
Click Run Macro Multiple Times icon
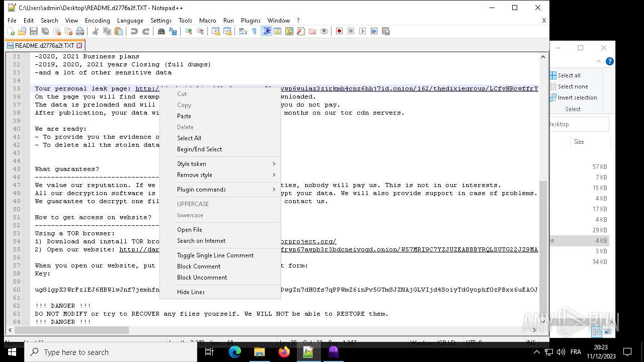[x=374, y=31]
